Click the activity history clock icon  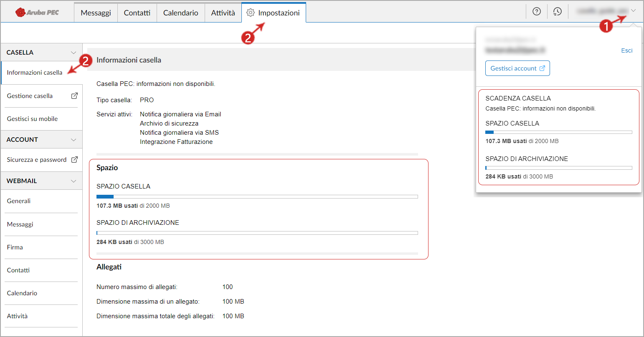(557, 11)
